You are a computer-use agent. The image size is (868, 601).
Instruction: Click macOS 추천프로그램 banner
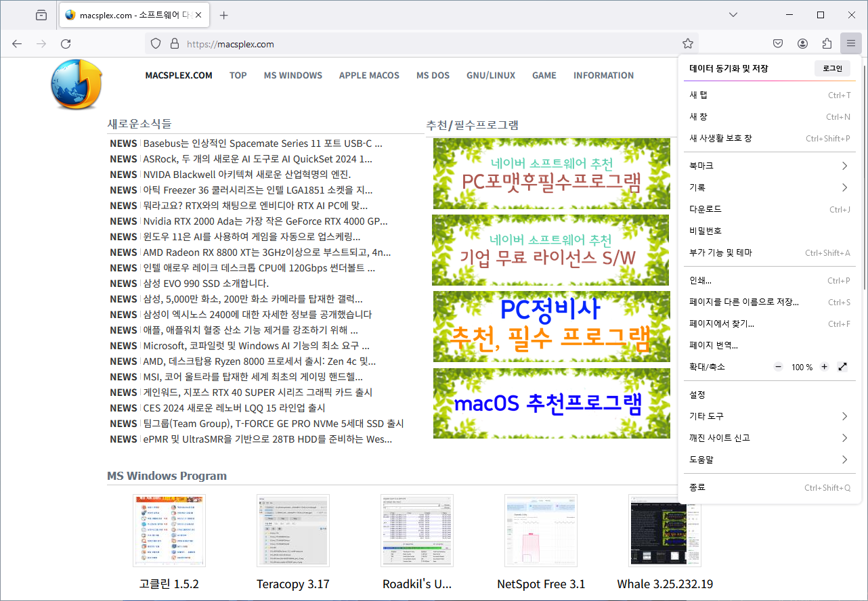(x=551, y=403)
